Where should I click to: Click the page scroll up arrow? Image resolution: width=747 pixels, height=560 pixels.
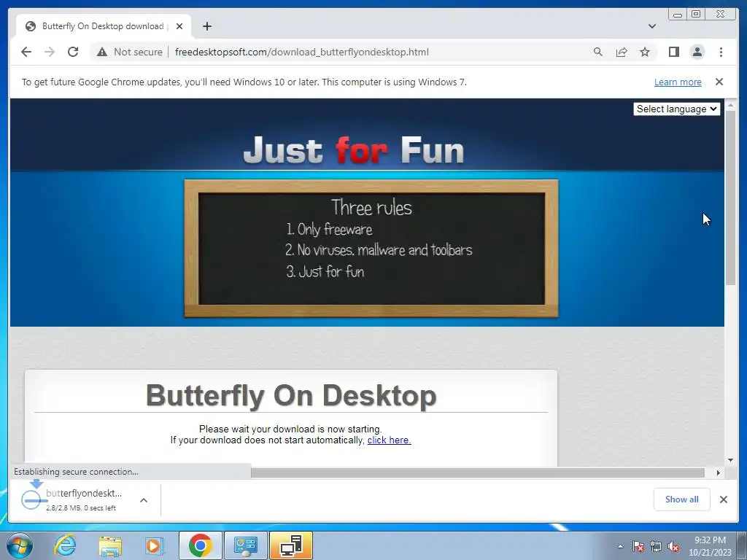tap(730, 105)
